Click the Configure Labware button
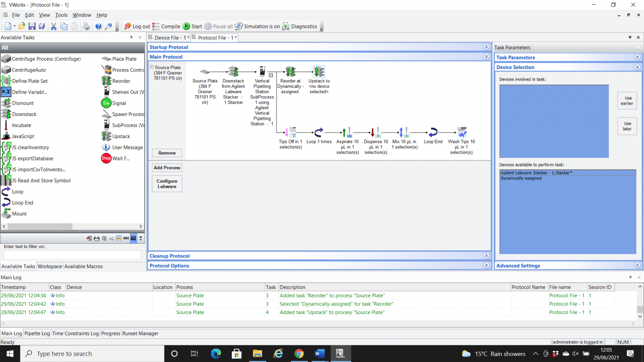Image resolution: width=644 pixels, height=362 pixels. (167, 184)
